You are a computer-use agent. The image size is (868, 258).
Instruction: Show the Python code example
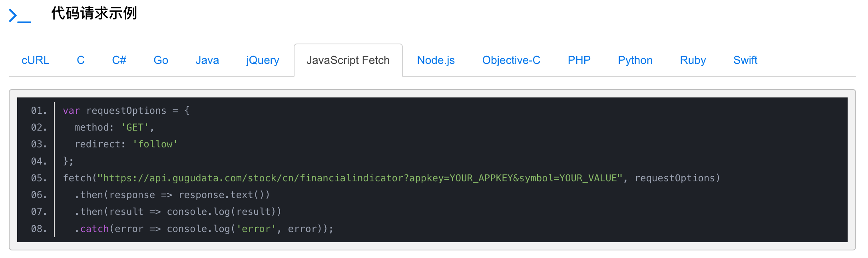635,60
